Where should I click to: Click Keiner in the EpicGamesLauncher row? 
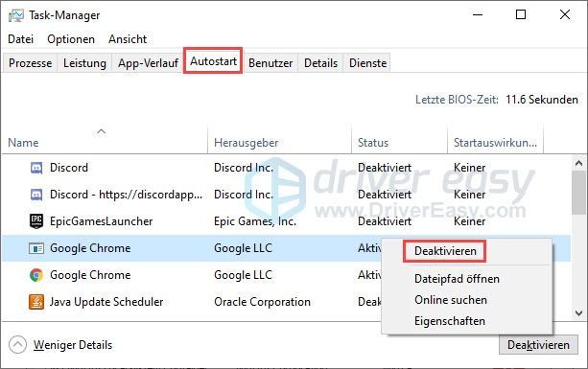click(469, 221)
